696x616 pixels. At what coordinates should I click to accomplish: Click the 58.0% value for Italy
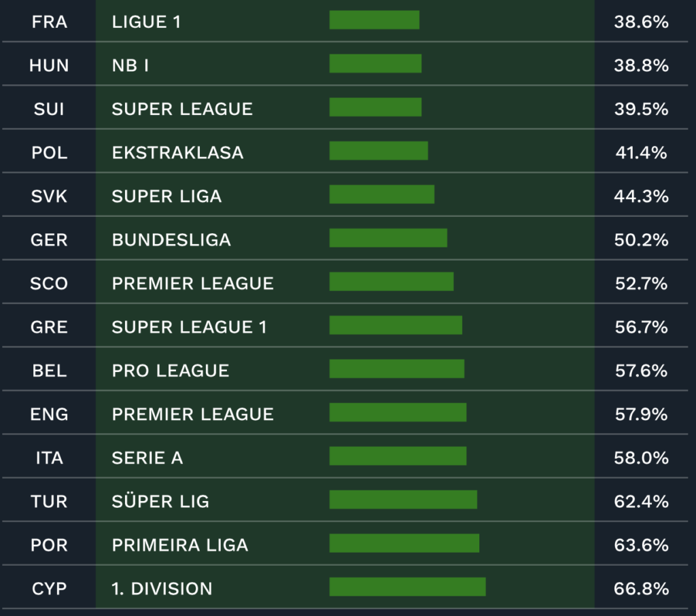(x=641, y=458)
